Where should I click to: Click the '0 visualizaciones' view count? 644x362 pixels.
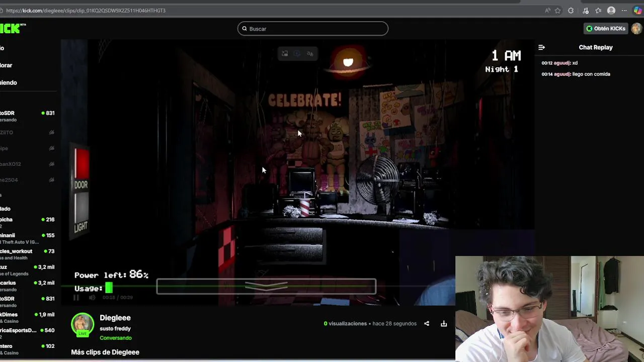point(345,324)
